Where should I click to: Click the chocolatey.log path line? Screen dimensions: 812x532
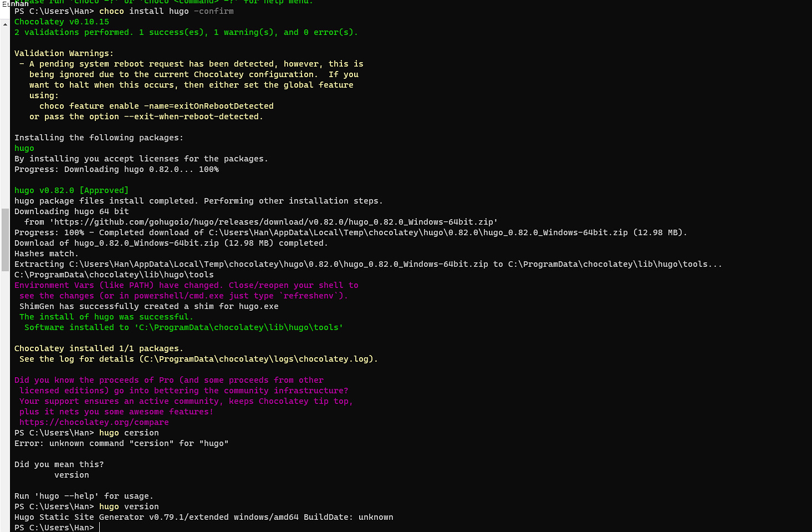coord(198,359)
